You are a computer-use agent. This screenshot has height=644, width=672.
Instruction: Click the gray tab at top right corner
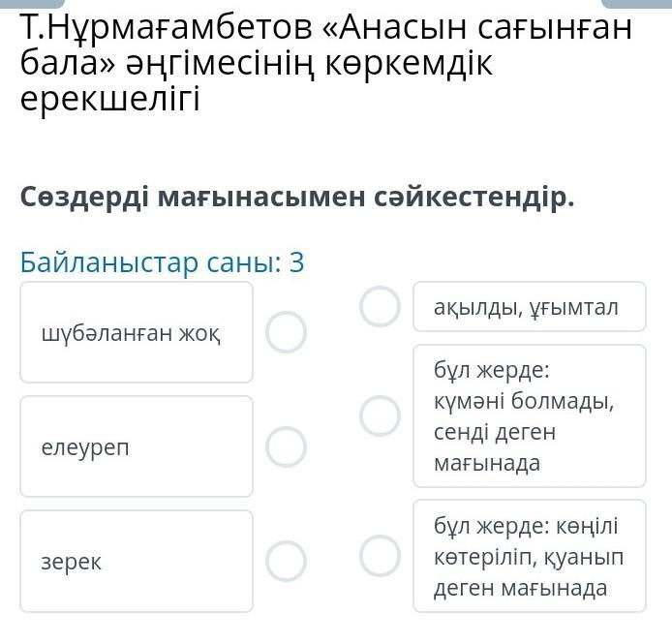(x=637, y=4)
